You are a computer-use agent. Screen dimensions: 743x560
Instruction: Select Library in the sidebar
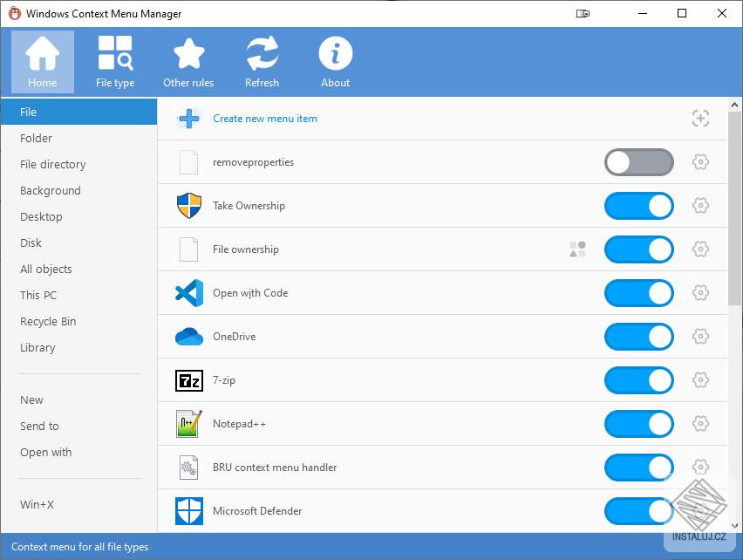pyautogui.click(x=78, y=348)
